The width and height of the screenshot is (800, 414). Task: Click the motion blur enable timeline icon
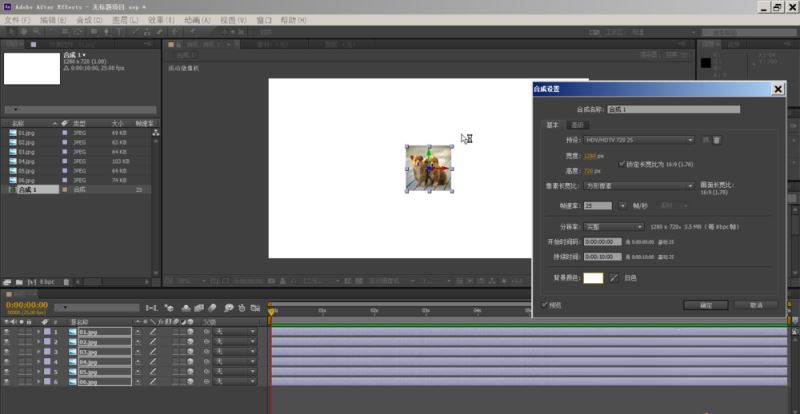tap(213, 308)
